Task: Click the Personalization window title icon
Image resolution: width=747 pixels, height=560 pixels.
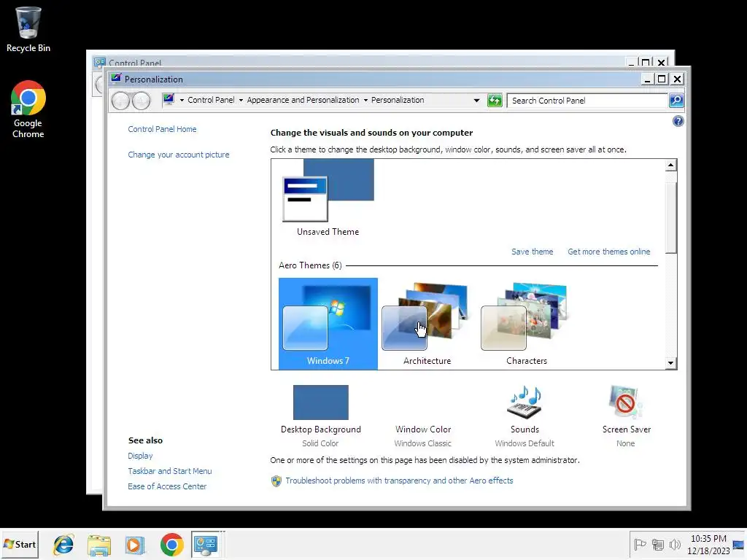Action: tap(116, 79)
